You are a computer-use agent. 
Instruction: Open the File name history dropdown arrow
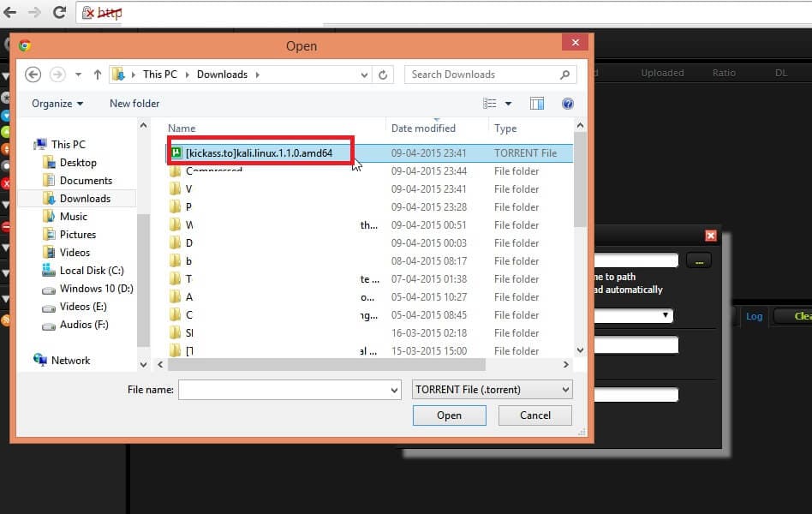pos(394,390)
